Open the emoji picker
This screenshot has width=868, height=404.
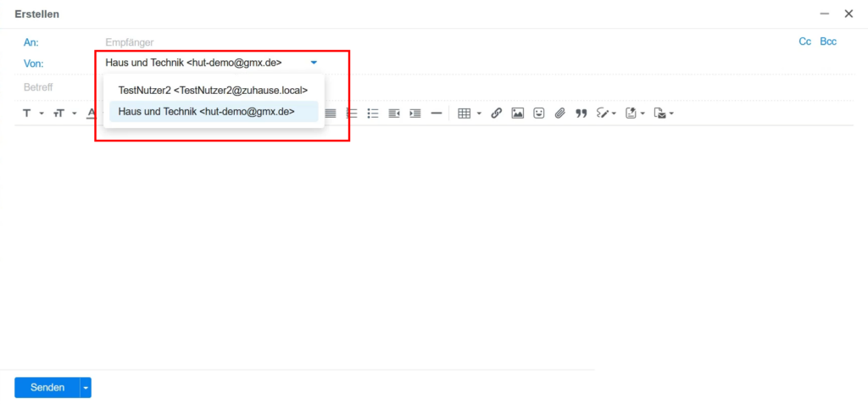click(x=538, y=113)
